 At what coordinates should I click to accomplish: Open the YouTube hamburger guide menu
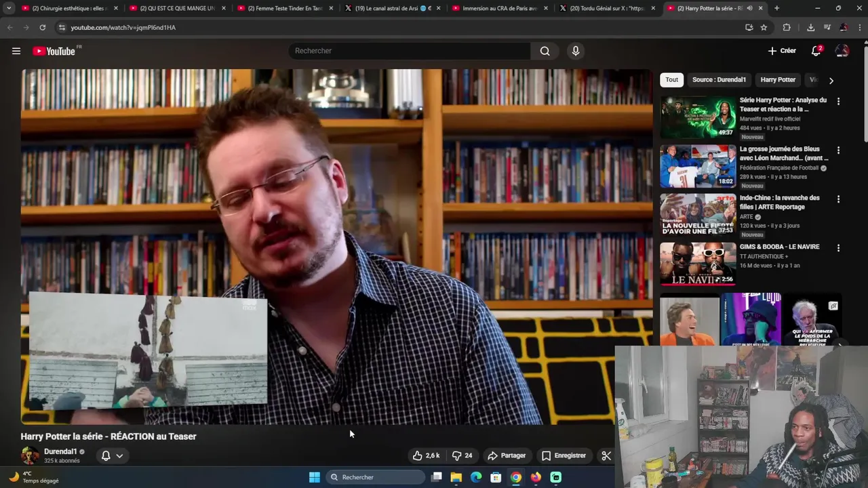16,51
